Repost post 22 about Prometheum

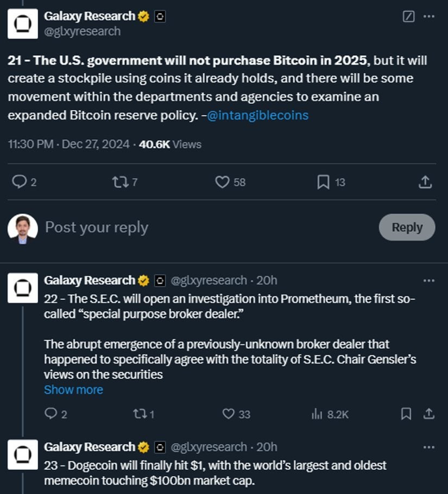138,414
